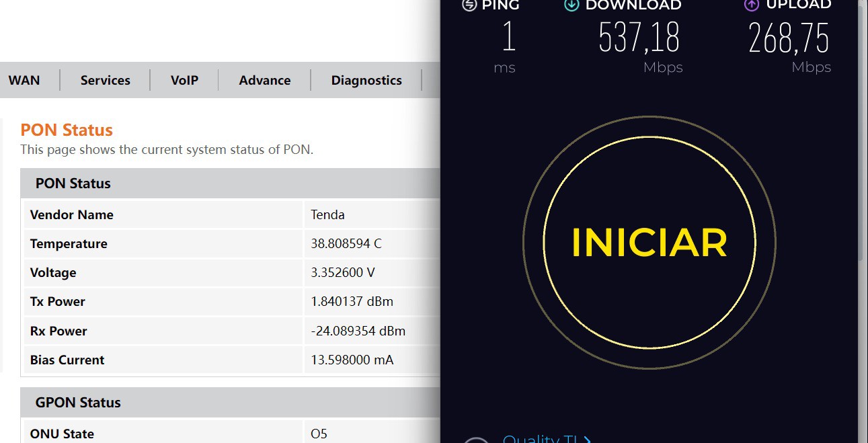Viewport: 868px width, 443px height.
Task: Expand the chevron next to Quality TI
Action: tap(588, 440)
